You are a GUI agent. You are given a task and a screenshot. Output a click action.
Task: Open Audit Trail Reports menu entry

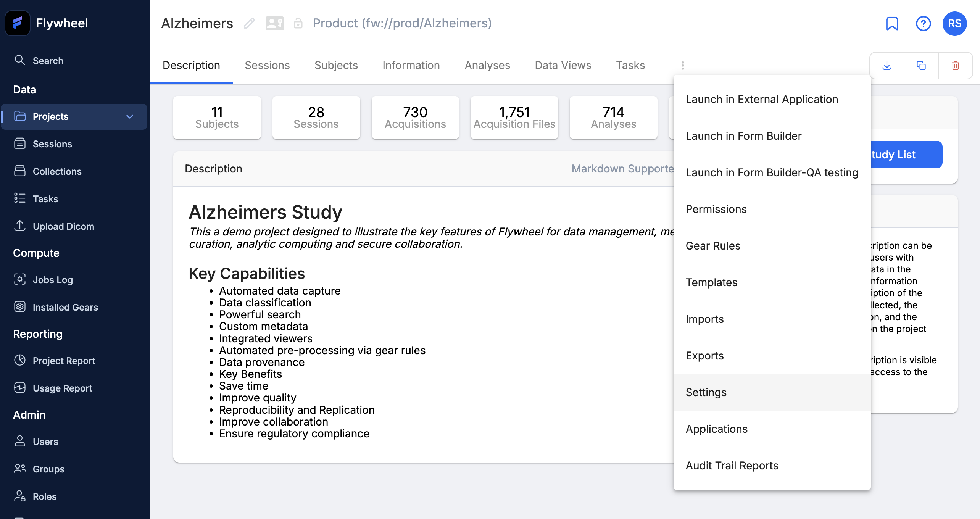point(772,466)
